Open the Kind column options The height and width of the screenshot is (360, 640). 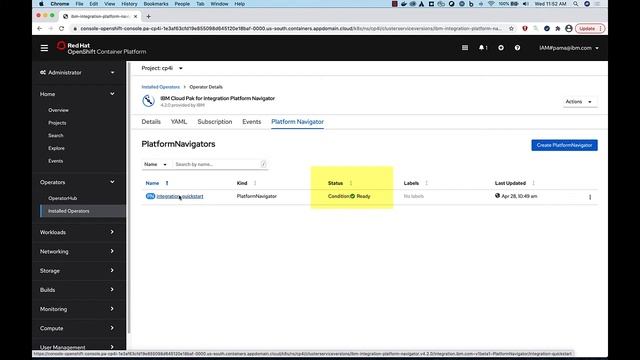255,183
